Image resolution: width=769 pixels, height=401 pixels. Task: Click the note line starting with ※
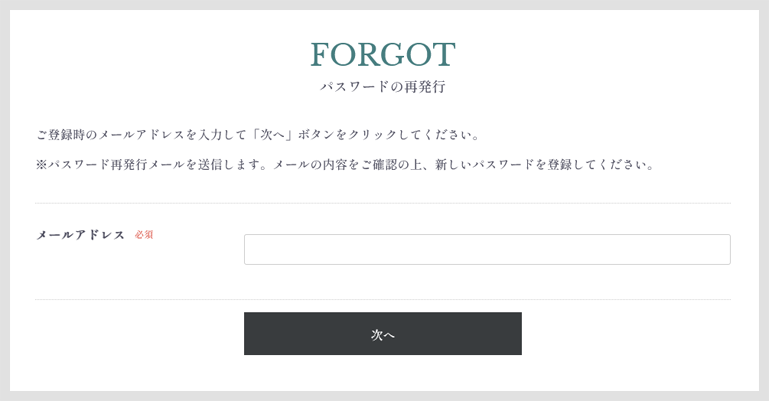[x=346, y=164]
